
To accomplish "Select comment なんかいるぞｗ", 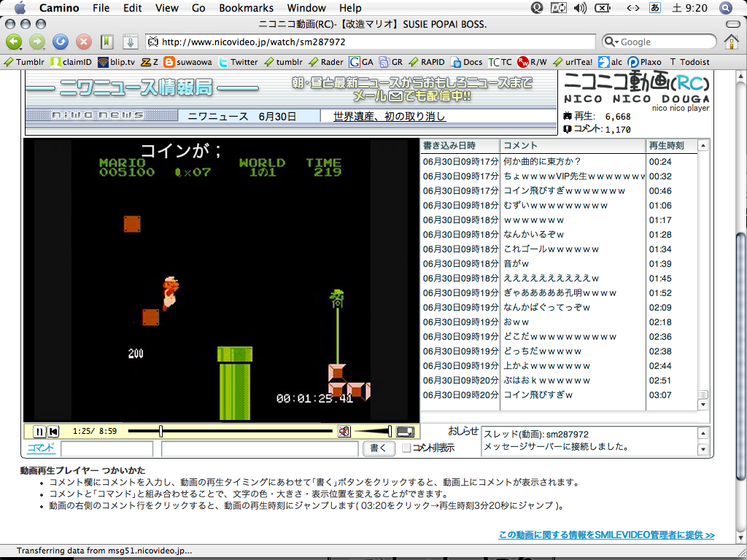I will [560, 234].
